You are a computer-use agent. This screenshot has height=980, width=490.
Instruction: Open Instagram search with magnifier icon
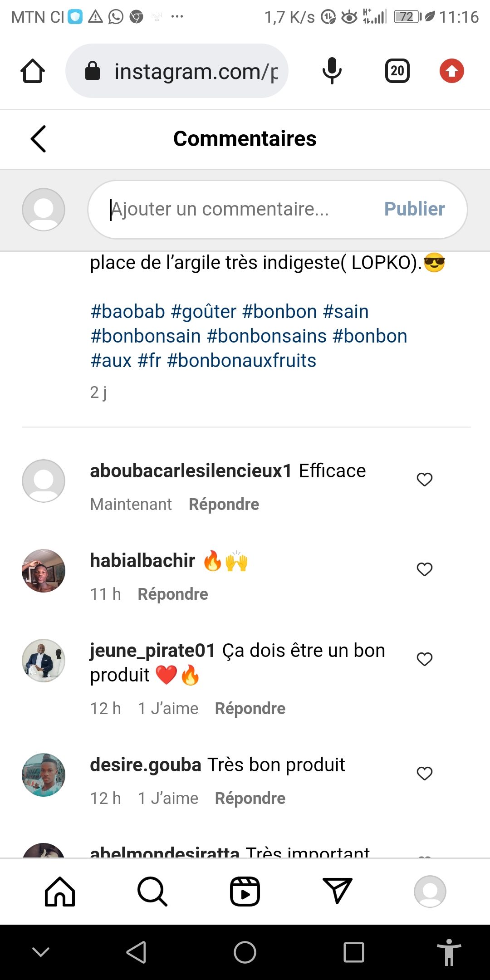pyautogui.click(x=152, y=892)
